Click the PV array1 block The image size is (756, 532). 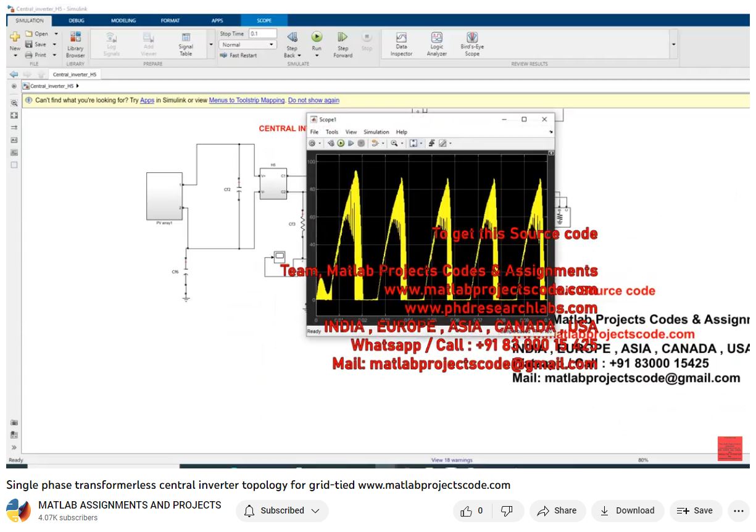coord(164,196)
